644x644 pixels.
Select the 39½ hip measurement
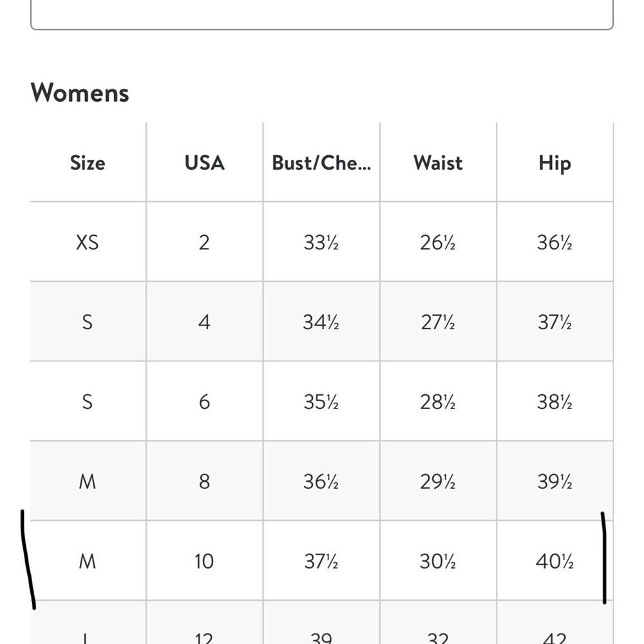[x=555, y=481]
